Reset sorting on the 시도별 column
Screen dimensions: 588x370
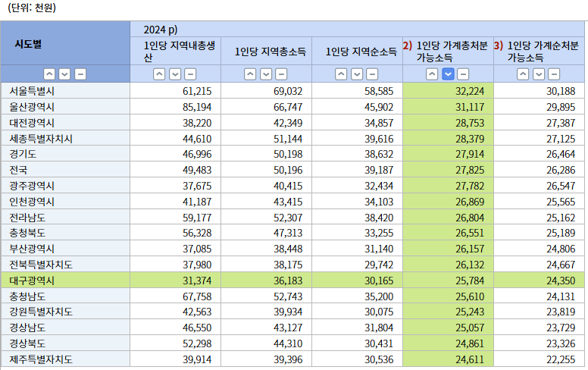click(x=80, y=74)
